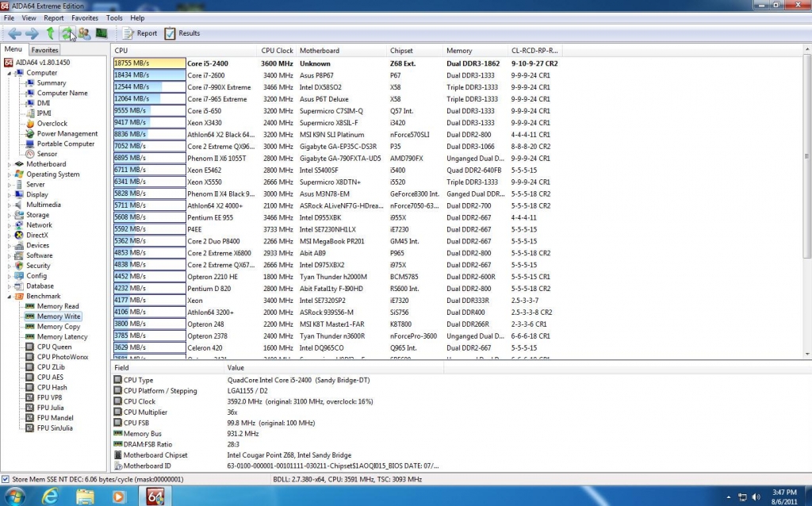The image size is (812, 506).
Task: Select Memory Read benchmark in tree
Action: click(x=58, y=306)
